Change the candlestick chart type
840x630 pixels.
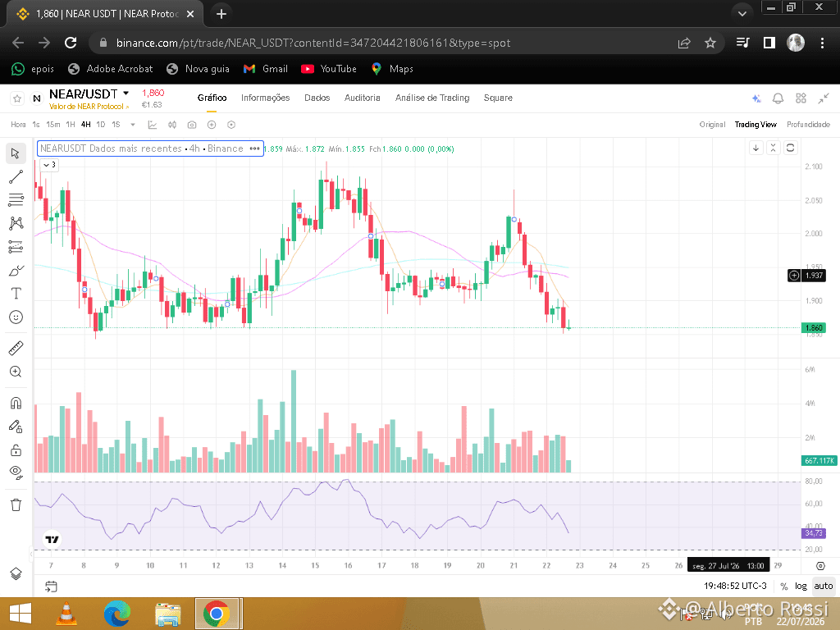(172, 125)
